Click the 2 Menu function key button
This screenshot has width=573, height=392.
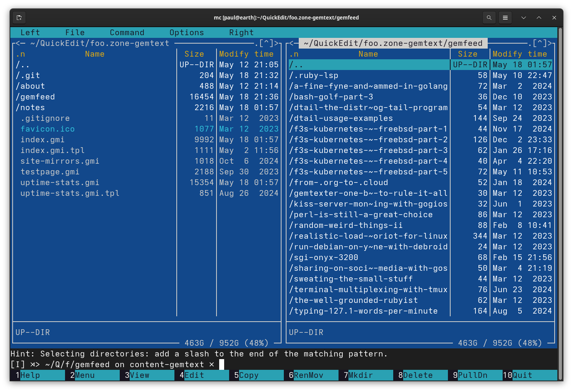pyautogui.click(x=92, y=375)
